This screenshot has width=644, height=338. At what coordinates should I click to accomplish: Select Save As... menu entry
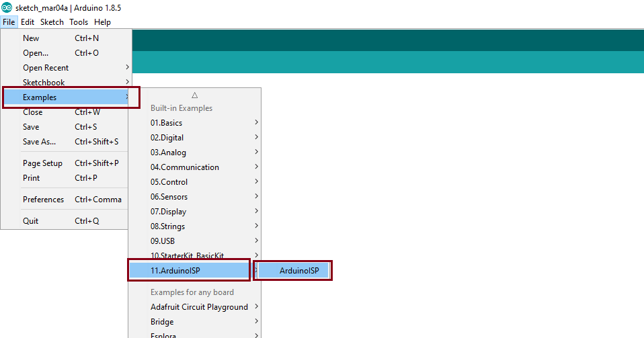pyautogui.click(x=65, y=142)
